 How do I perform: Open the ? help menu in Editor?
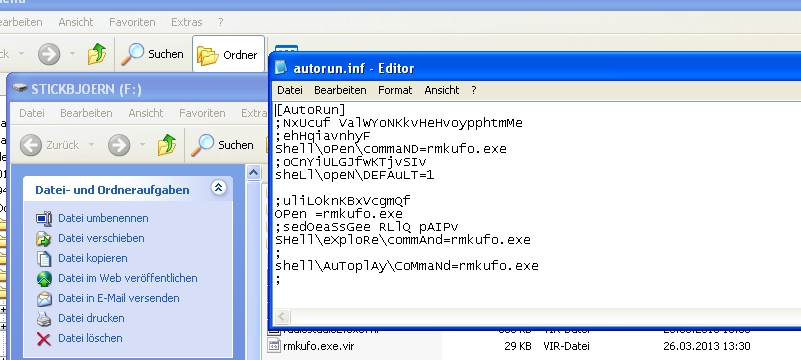coord(474,90)
